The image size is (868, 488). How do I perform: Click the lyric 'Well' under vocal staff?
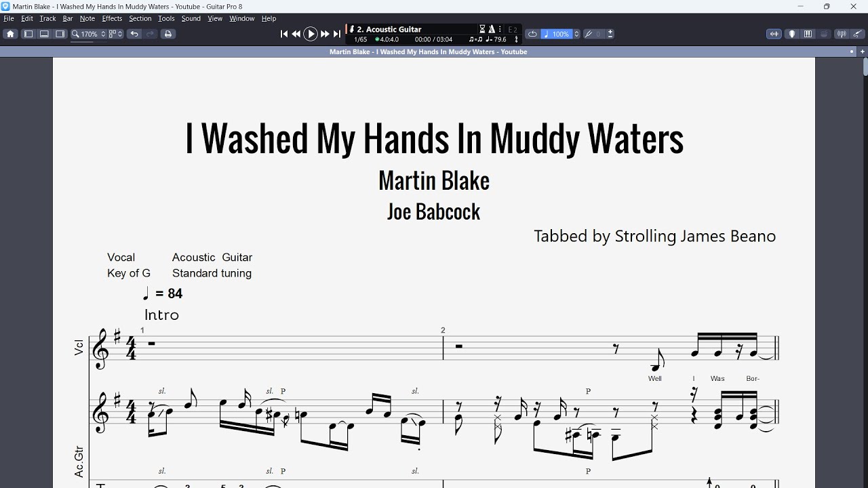(654, 378)
